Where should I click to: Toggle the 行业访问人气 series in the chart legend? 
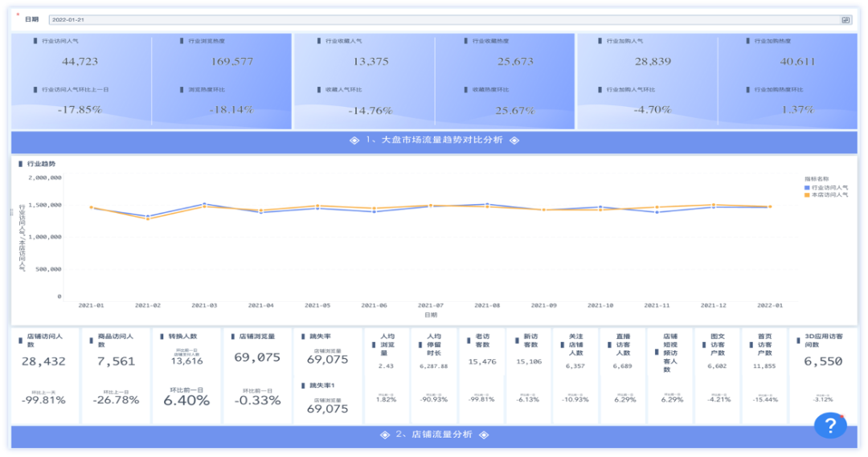tap(826, 188)
